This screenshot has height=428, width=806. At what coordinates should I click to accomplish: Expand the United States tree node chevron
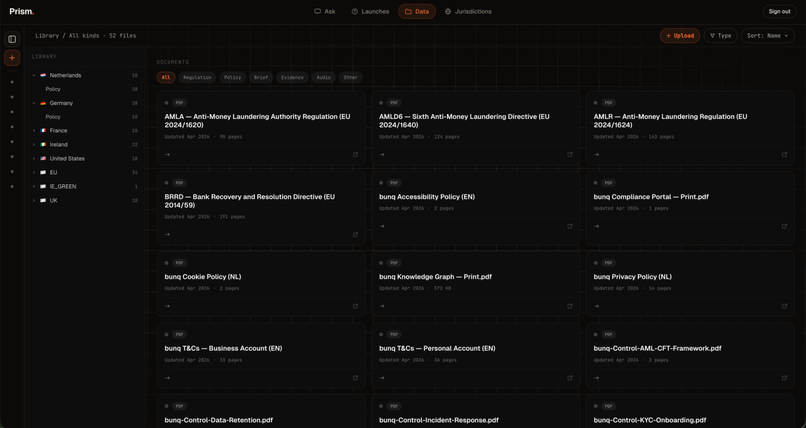[x=34, y=159]
